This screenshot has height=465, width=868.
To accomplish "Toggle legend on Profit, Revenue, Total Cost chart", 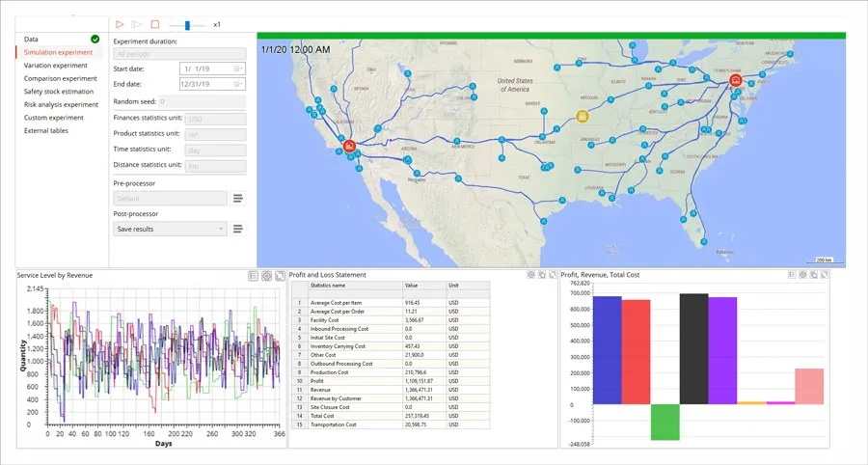I will 792,275.
